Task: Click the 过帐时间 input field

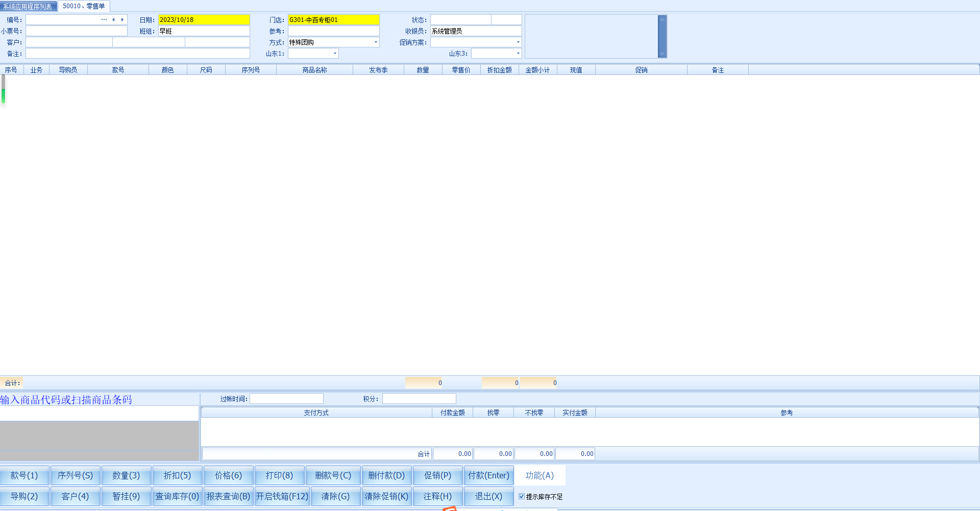Action: pos(286,399)
